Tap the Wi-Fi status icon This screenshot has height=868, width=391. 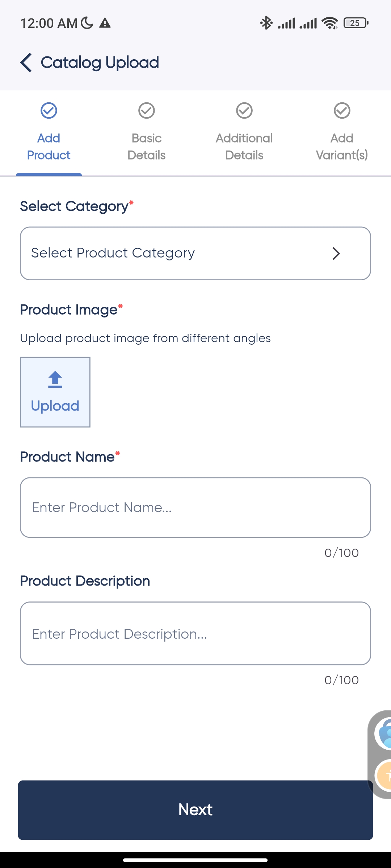pos(329,23)
